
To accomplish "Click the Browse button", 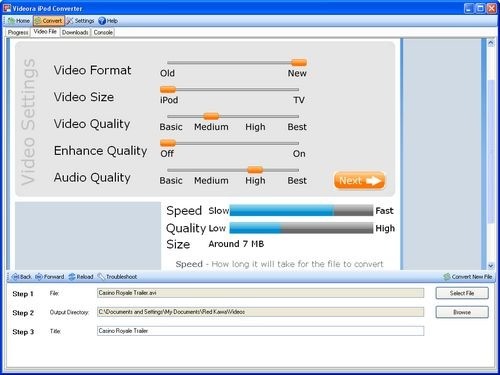I will point(462,312).
